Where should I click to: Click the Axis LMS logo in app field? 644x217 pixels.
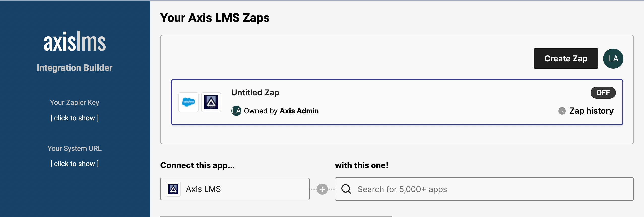pyautogui.click(x=173, y=189)
